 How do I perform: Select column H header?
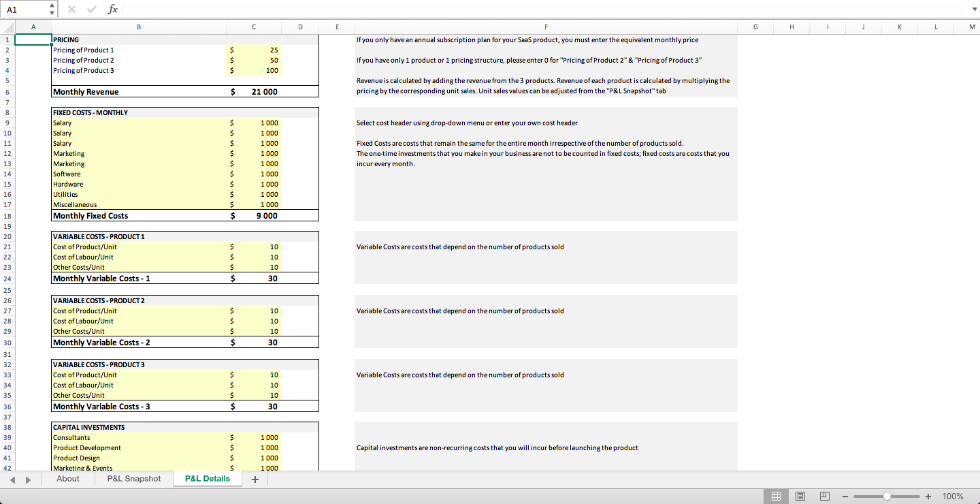[791, 27]
